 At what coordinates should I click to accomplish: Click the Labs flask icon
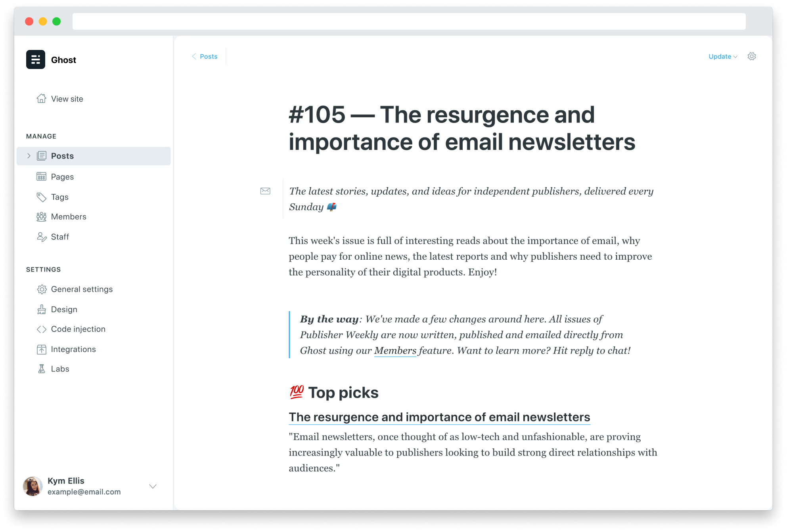pyautogui.click(x=41, y=369)
